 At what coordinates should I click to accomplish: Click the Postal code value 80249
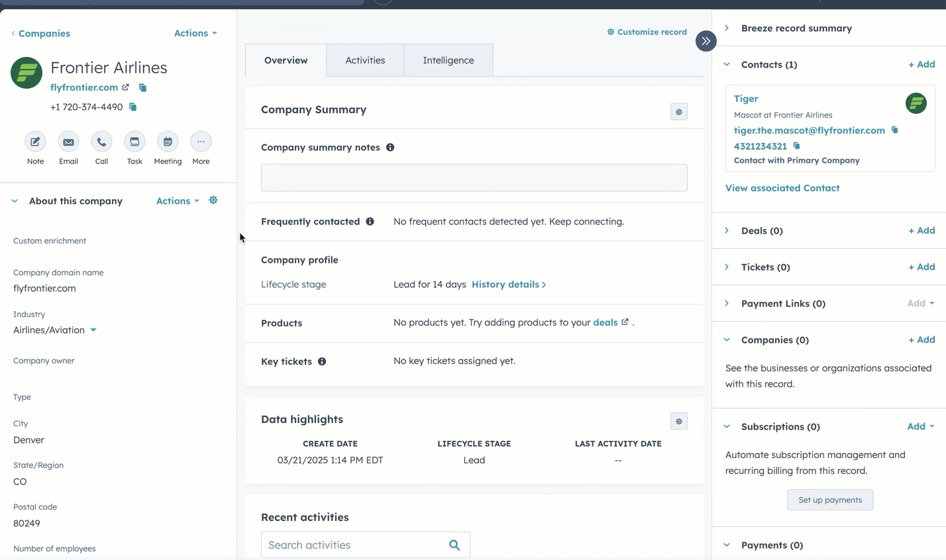pos(26,524)
